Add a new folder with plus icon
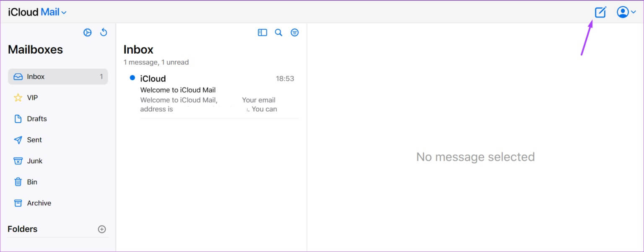The height and width of the screenshot is (252, 644). pyautogui.click(x=102, y=229)
